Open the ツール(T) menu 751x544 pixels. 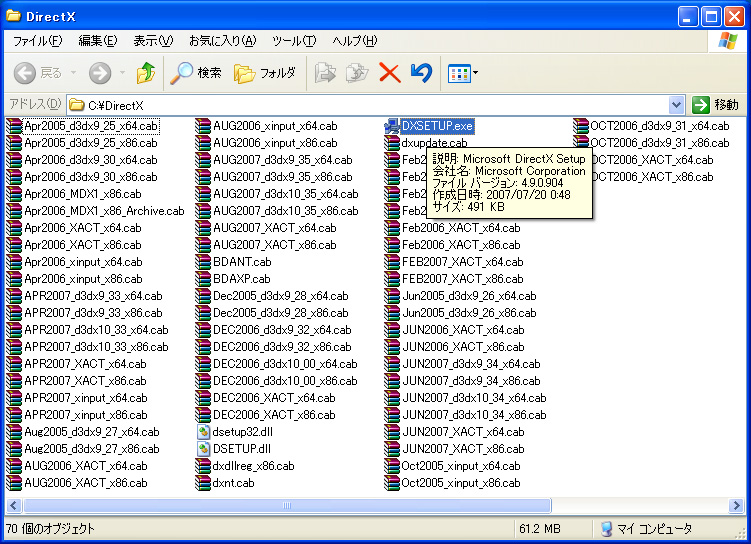pos(294,41)
